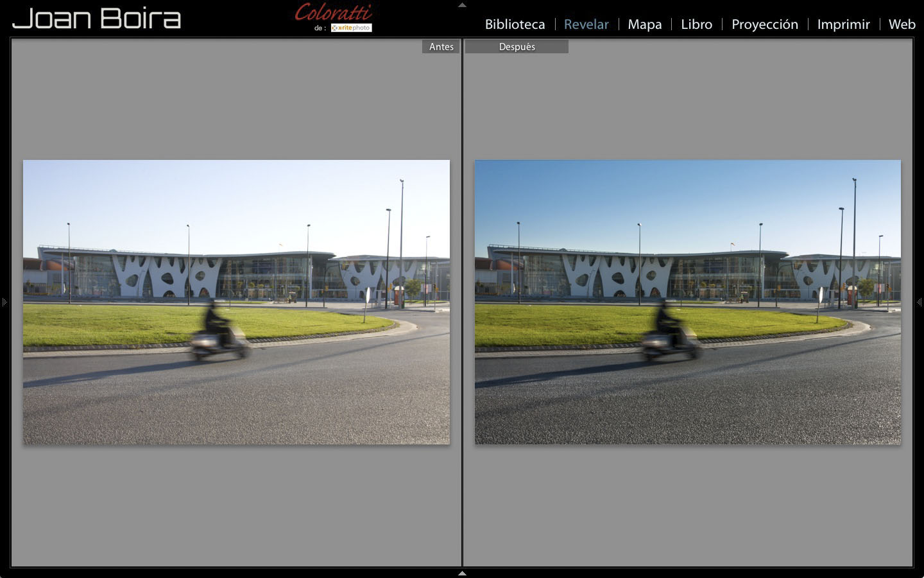Go to the Libro module
The image size is (924, 578).
click(x=696, y=24)
